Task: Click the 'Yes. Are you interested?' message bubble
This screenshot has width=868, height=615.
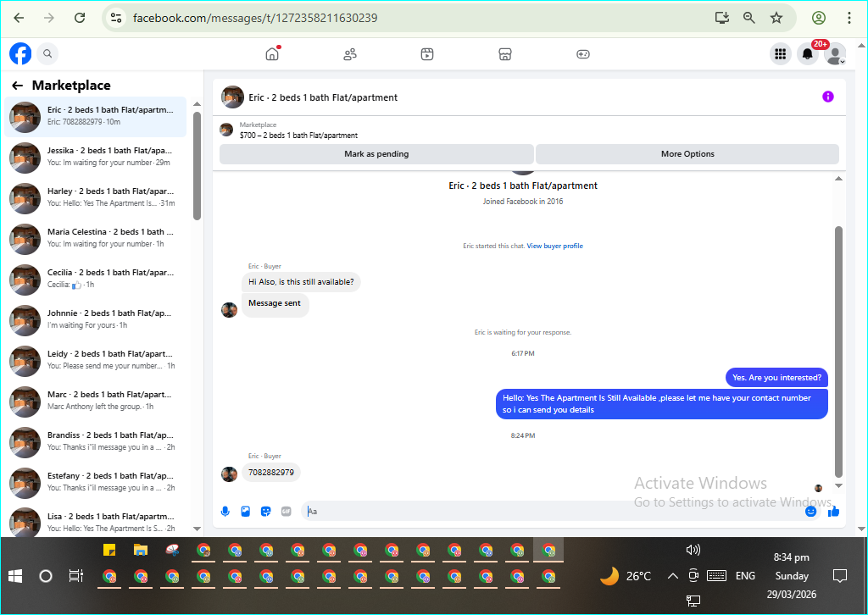Action: click(776, 378)
